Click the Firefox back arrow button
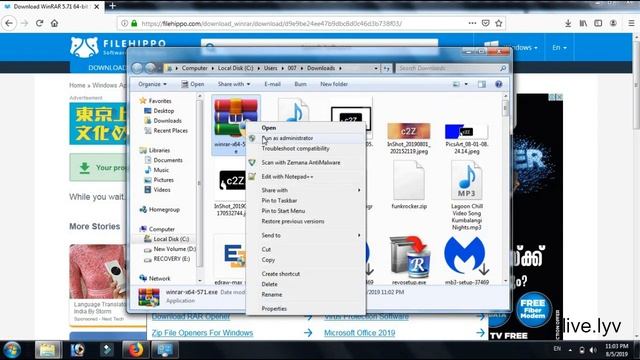Screen dimensions: 640x360 point(9,23)
